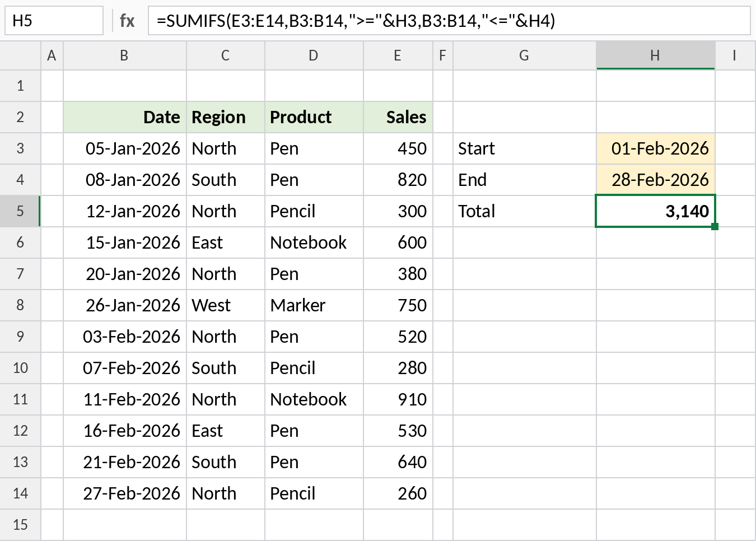Select column E header

point(398,55)
